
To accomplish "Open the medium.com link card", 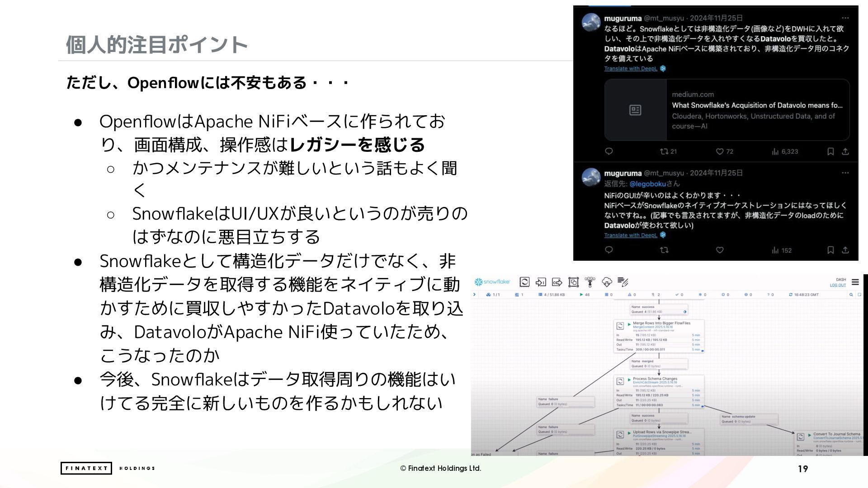I will click(727, 110).
